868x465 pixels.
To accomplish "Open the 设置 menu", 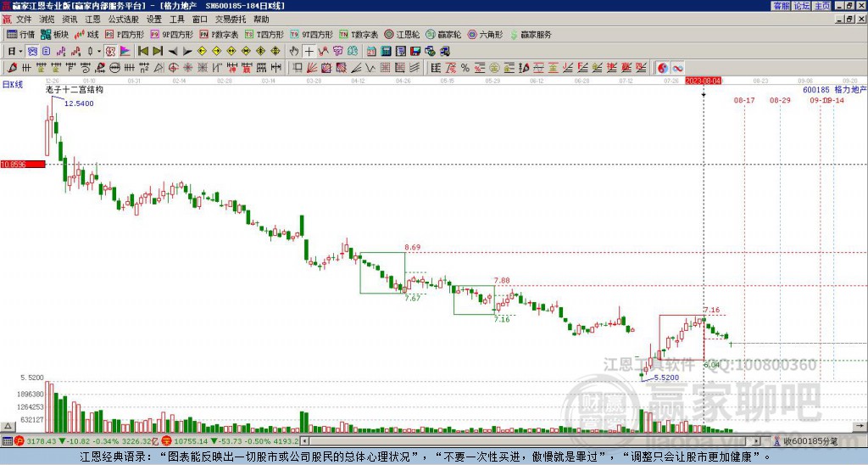I will click(154, 20).
